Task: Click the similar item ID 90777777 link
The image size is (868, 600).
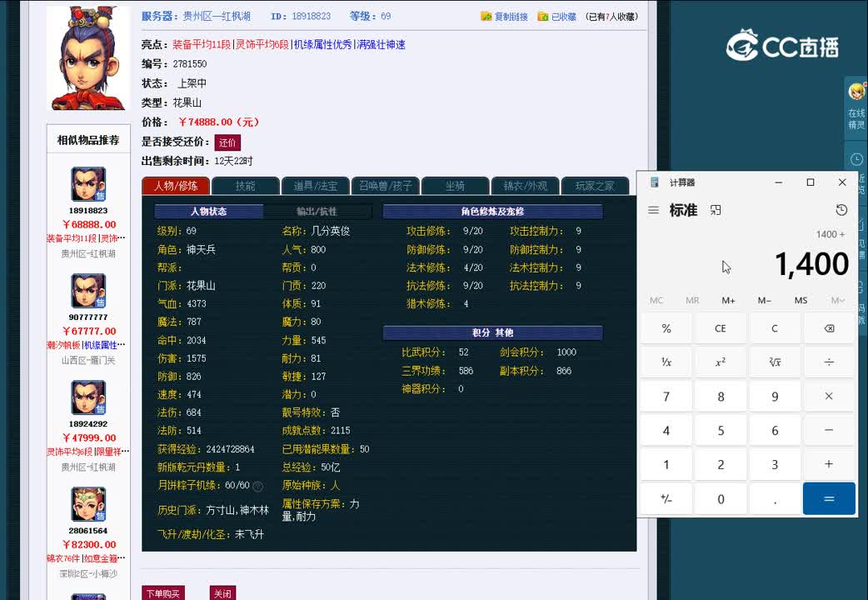Action: [x=88, y=317]
